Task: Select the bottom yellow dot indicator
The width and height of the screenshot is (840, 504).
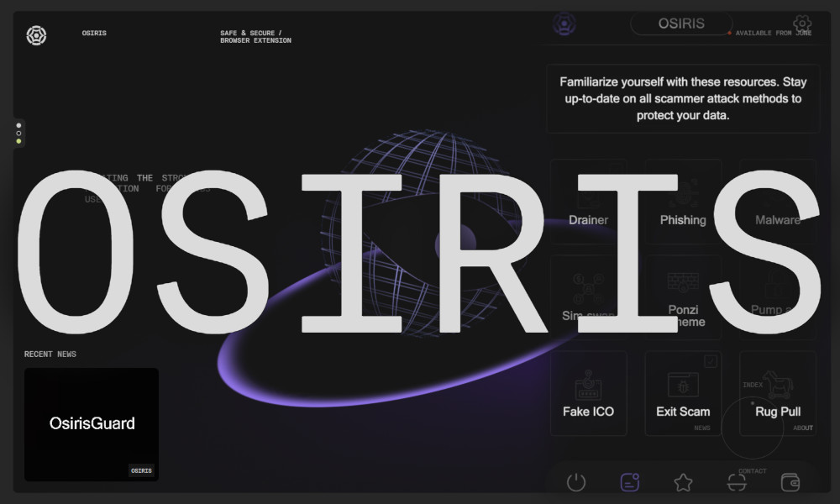Action: pos(18,141)
